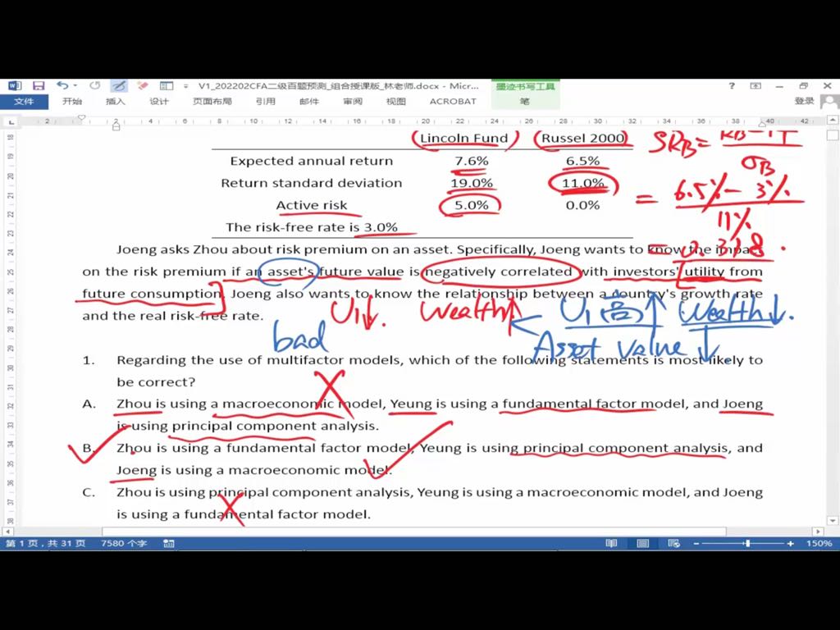This screenshot has width=840, height=630.
Task: Switch to the 插入 (Insert) ribbon tab
Action: [116, 102]
